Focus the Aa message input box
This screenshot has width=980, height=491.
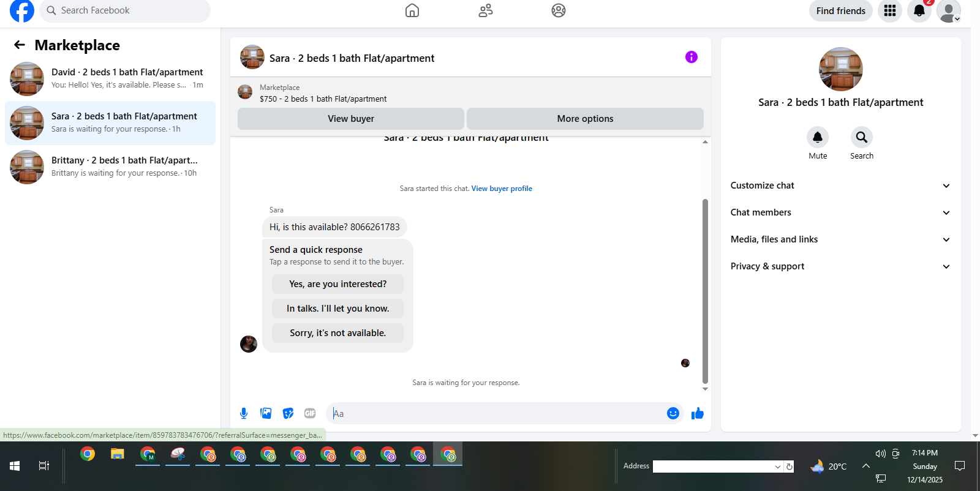[x=496, y=413]
